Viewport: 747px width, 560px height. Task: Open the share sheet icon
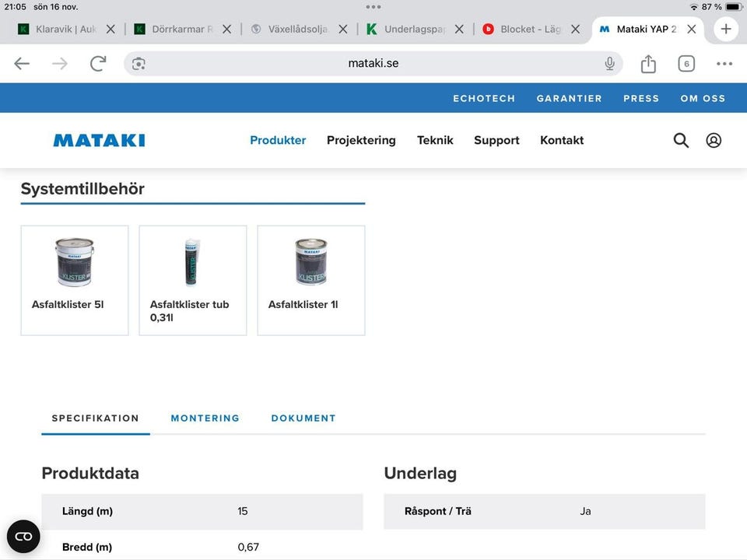[x=648, y=63]
